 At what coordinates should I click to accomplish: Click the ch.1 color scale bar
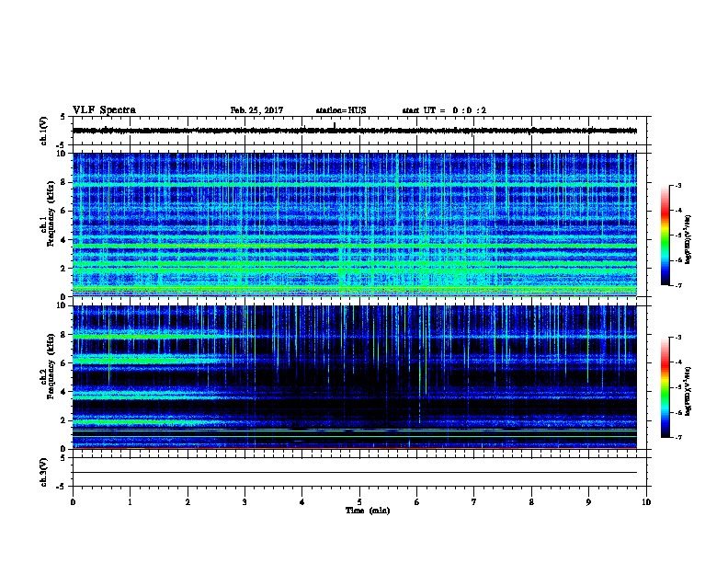665,236
